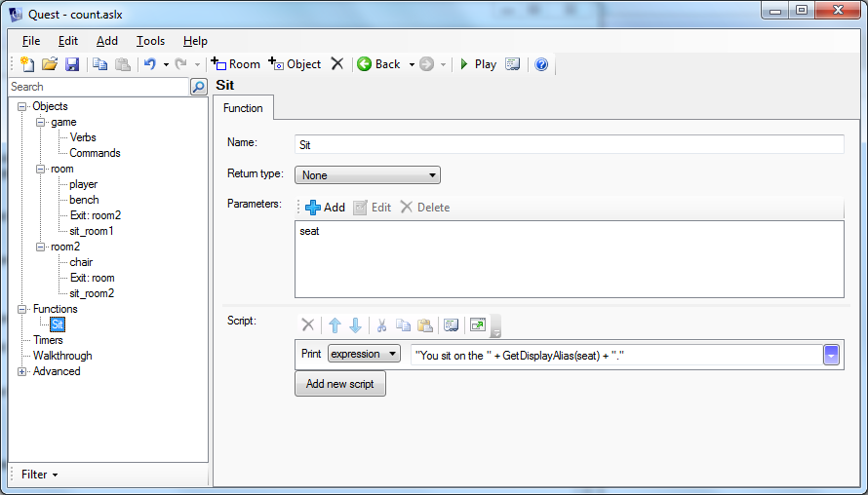Move script up with blue up arrow
The image size is (868, 495).
pos(334,325)
